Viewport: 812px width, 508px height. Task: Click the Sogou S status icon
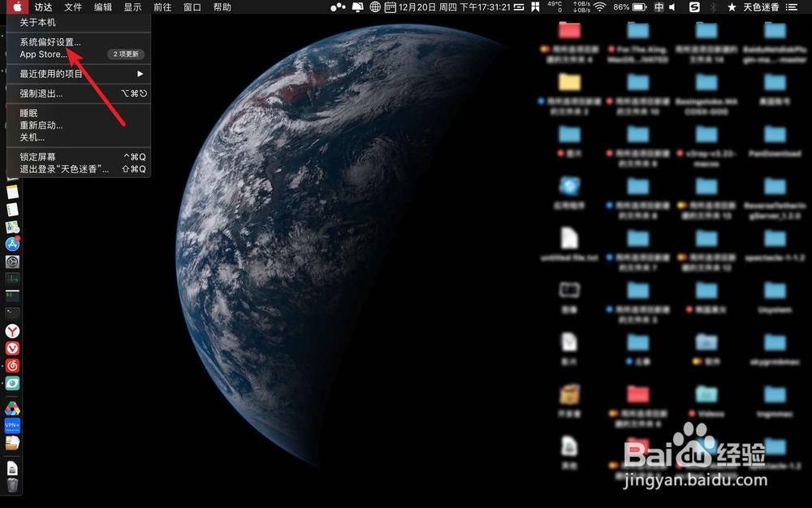point(694,7)
